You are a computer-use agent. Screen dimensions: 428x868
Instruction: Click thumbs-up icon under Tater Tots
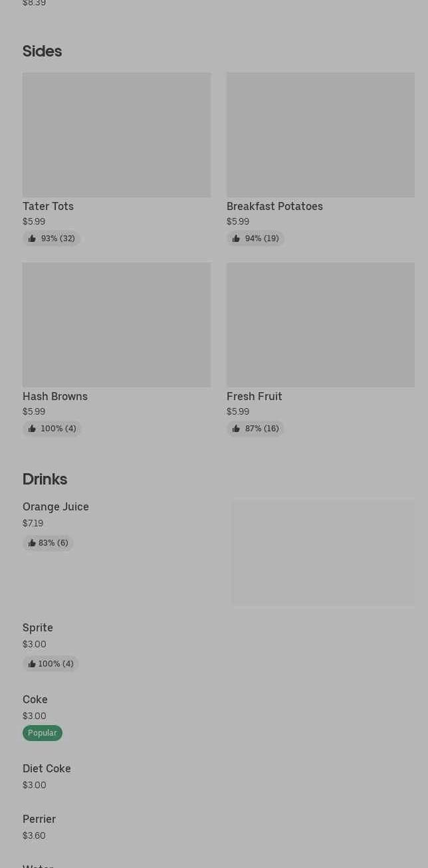click(x=32, y=239)
